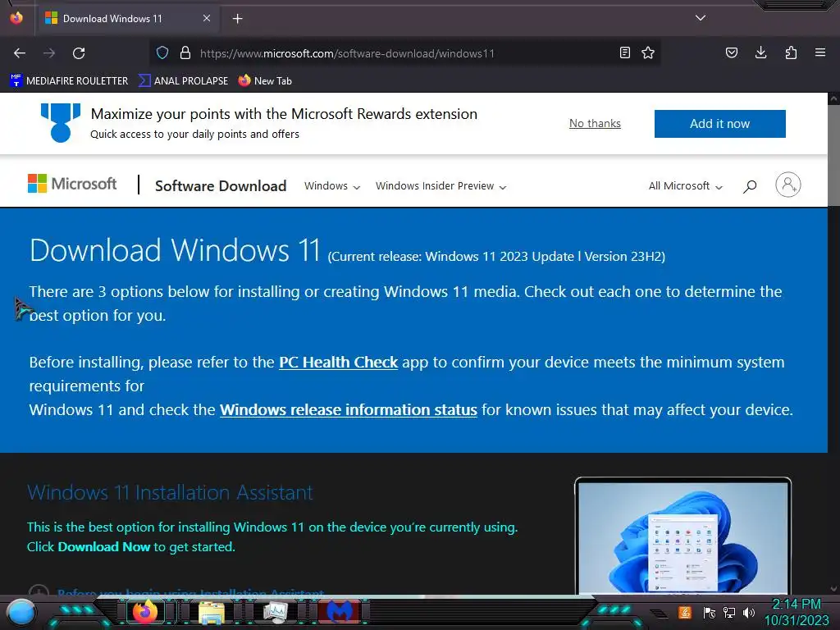Click the Add it now button

coord(719,124)
